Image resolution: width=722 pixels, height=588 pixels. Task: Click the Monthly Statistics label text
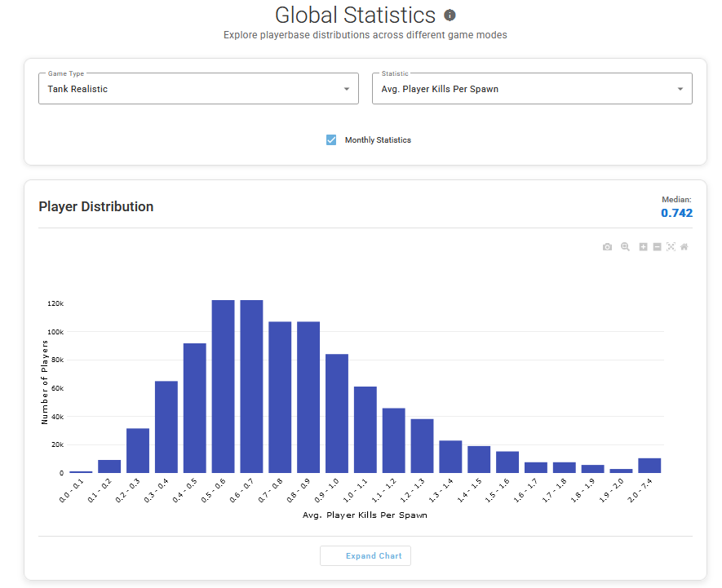coord(378,140)
